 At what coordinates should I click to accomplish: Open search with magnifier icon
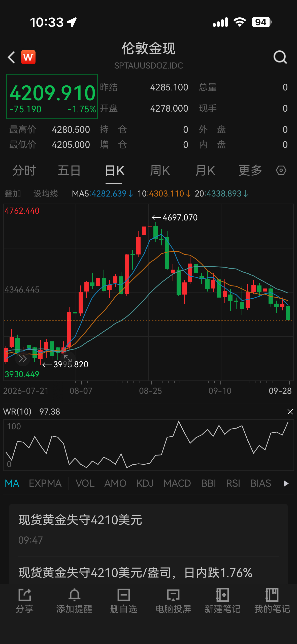(280, 57)
